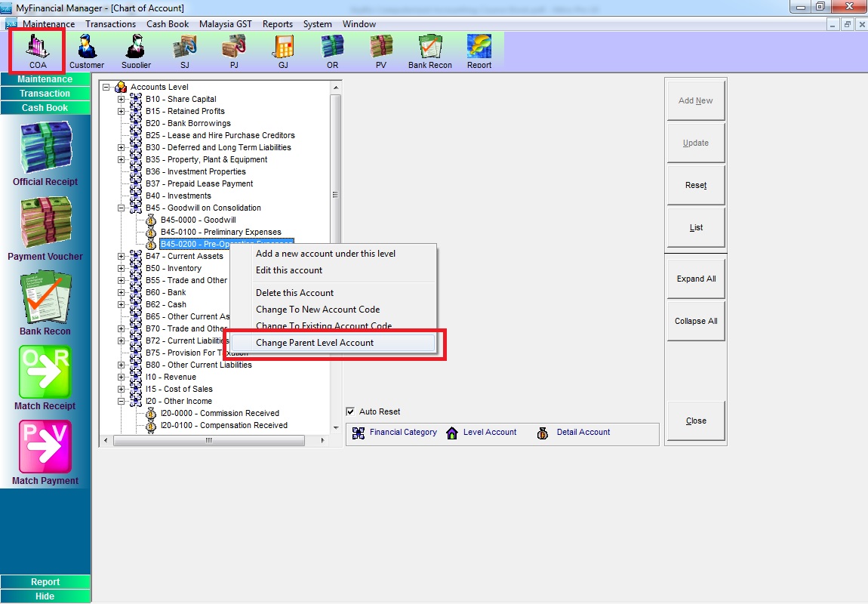The image size is (868, 604).
Task: Open Bank Recon from the top toolbar
Action: point(430,50)
